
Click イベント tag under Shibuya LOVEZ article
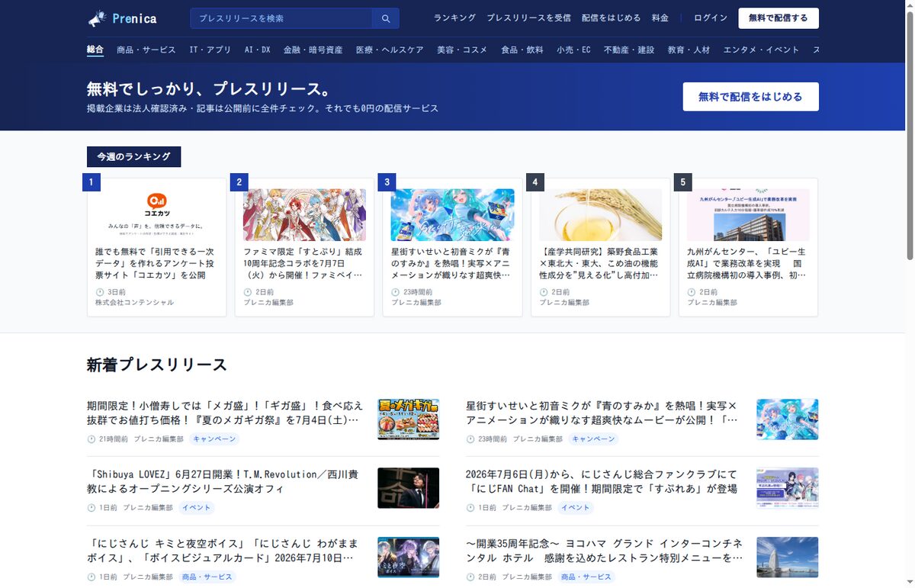(196, 508)
